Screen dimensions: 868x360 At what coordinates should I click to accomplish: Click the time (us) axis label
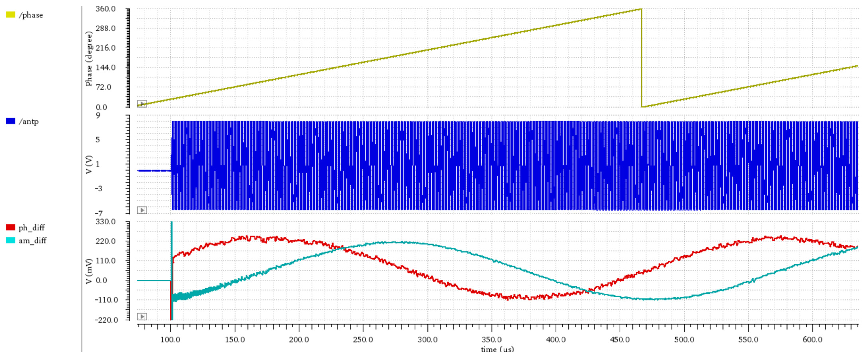tap(497, 350)
